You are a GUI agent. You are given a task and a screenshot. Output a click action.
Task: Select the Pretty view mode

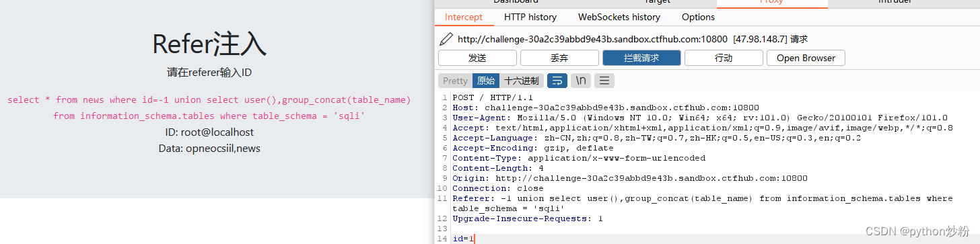click(x=455, y=81)
